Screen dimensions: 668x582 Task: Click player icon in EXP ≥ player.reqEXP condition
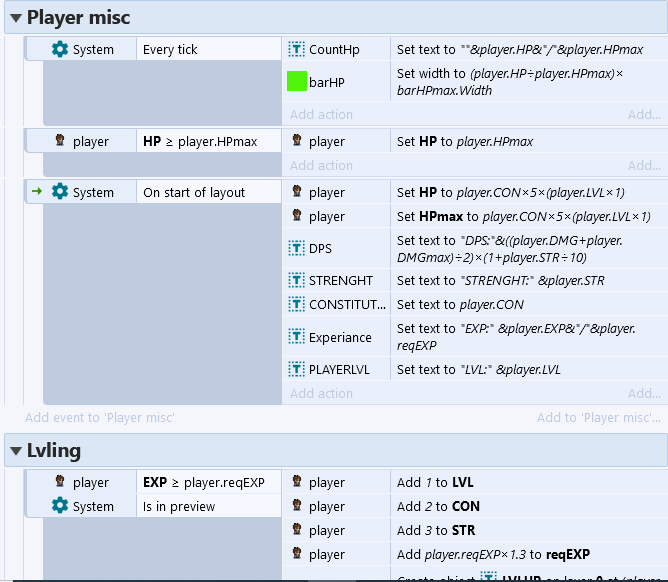60,481
